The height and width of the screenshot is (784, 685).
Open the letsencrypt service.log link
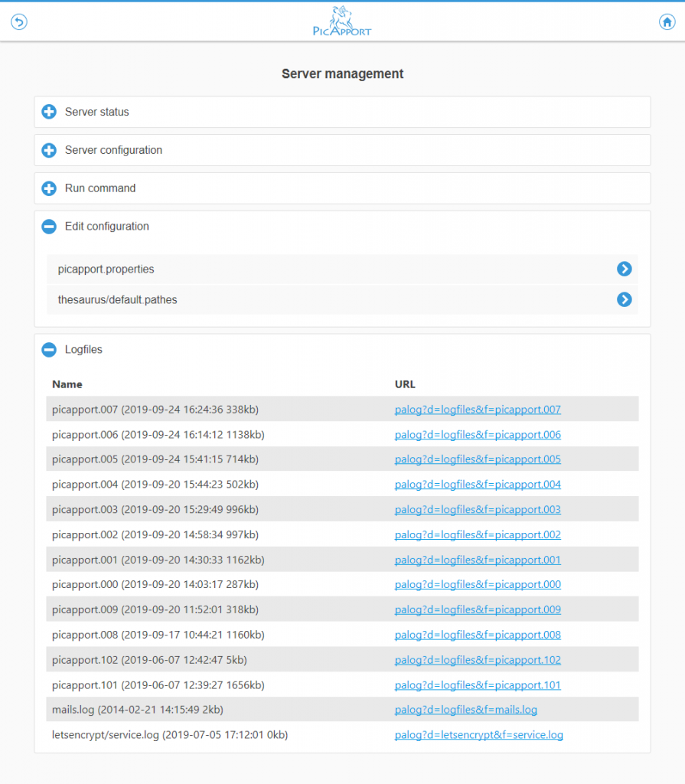coord(478,735)
